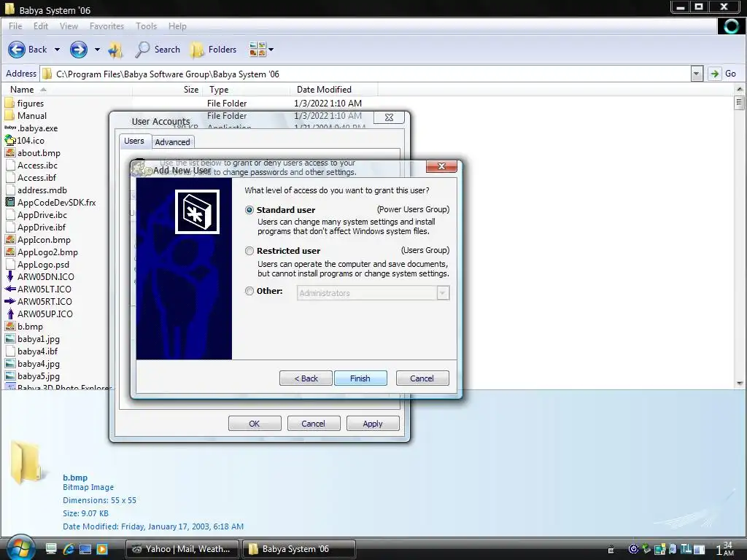This screenshot has width=747, height=560.
Task: Select ARW05RT.ICO right-arrow icon
Action: click(10, 301)
